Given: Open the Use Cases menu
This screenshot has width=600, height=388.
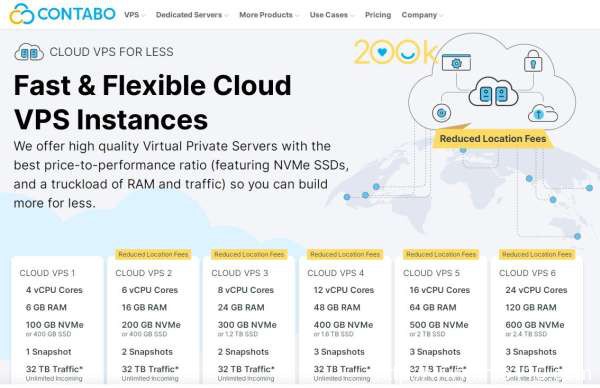Looking at the screenshot, I should tap(331, 15).
